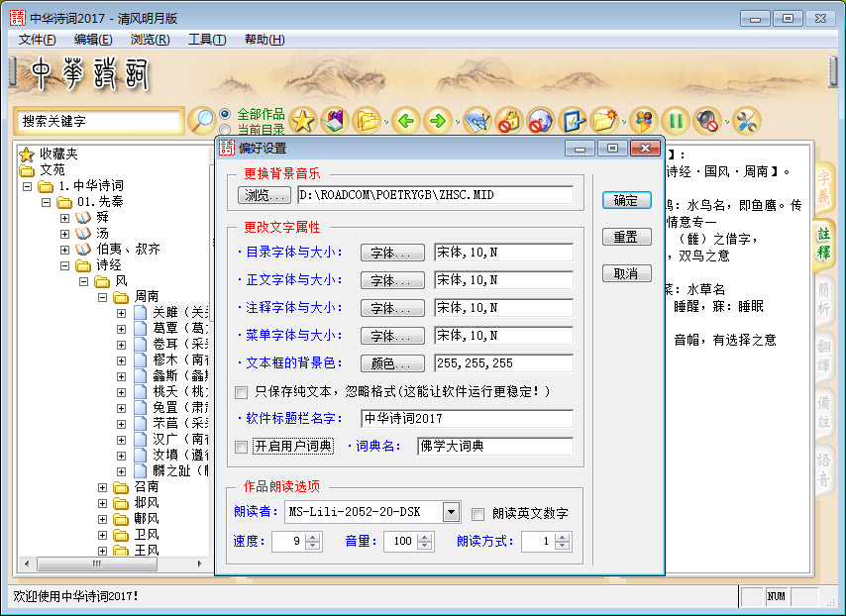Open the 浏览(R) menu
Screen dimensions: 846x616
150,40
